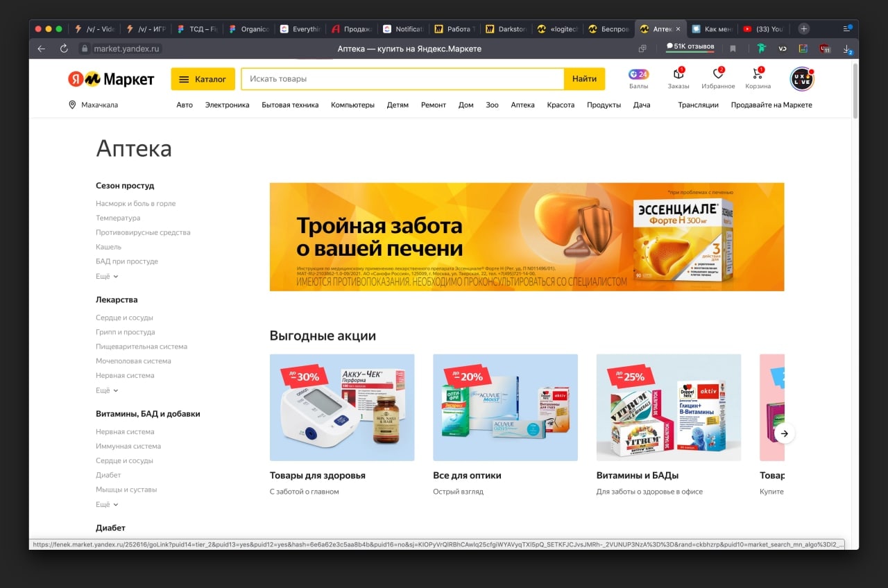Click the carousel next arrow
The width and height of the screenshot is (888, 588).
tap(784, 433)
